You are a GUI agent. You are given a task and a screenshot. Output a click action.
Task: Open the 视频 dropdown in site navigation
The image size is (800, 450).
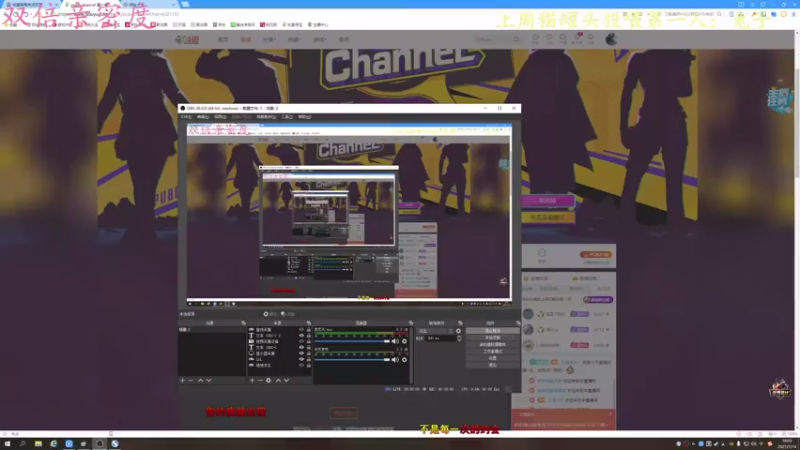294,39
